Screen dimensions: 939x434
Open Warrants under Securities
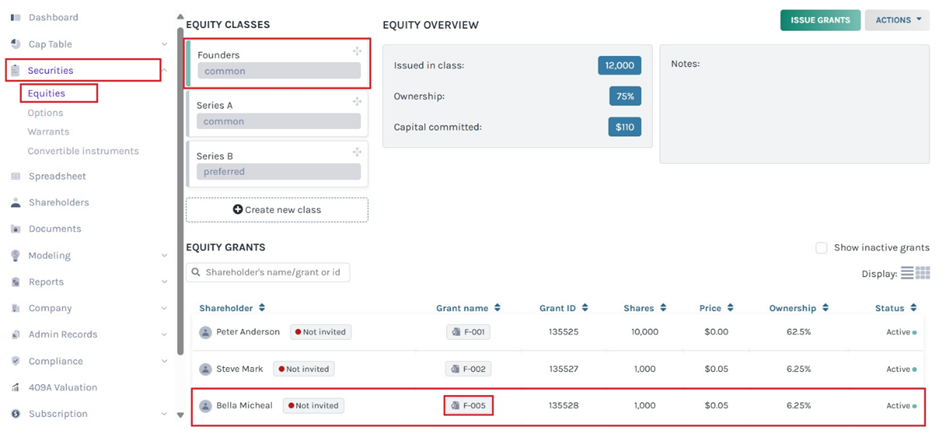49,132
